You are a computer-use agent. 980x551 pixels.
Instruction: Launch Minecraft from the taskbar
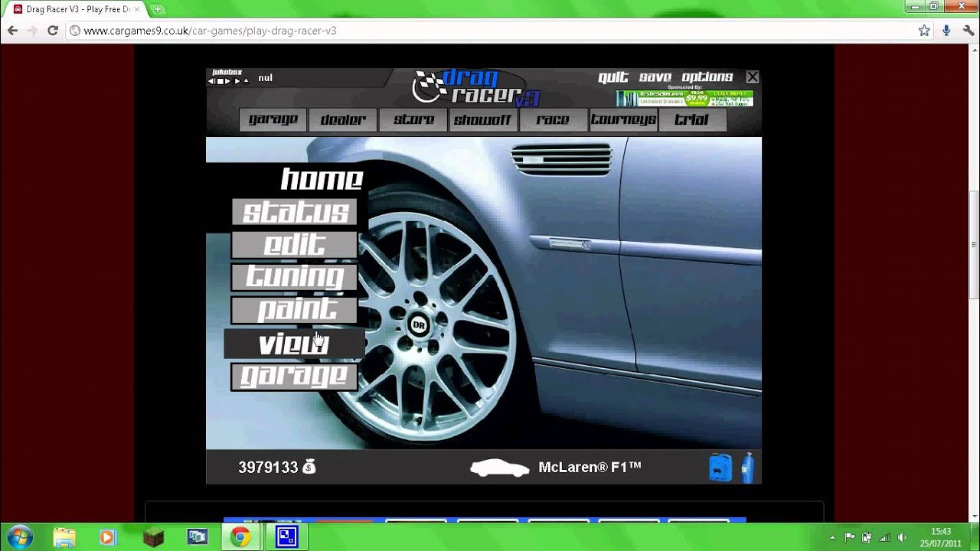click(x=155, y=537)
